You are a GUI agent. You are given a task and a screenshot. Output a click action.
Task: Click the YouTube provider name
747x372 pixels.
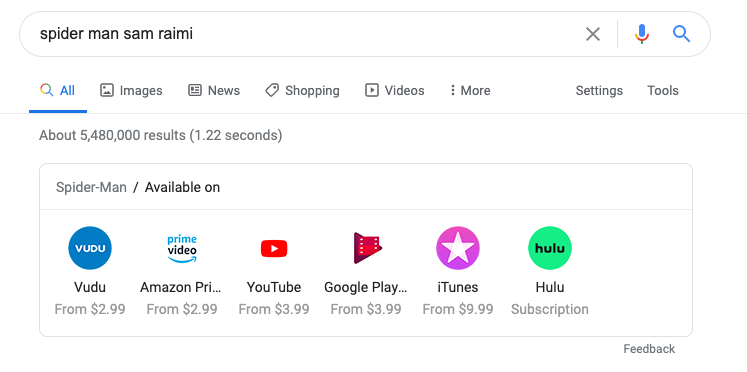coord(274,287)
